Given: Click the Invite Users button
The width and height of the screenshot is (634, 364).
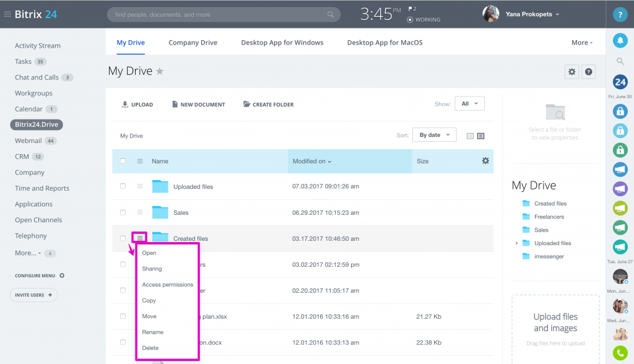Looking at the screenshot, I should coord(33,295).
